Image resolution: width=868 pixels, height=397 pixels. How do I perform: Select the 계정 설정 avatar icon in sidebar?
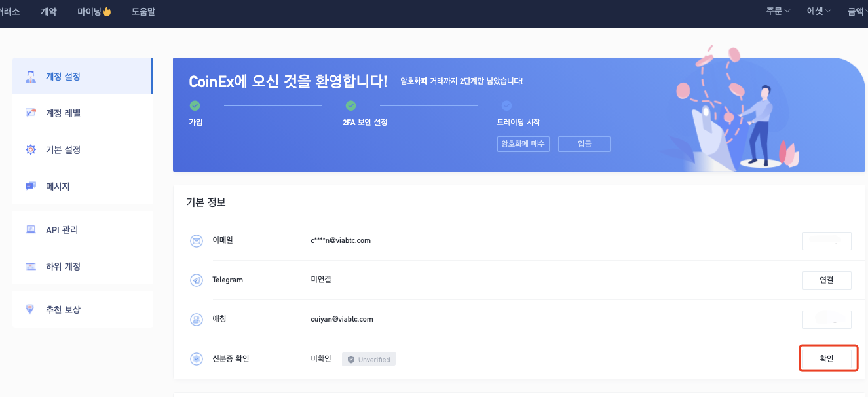(x=30, y=76)
